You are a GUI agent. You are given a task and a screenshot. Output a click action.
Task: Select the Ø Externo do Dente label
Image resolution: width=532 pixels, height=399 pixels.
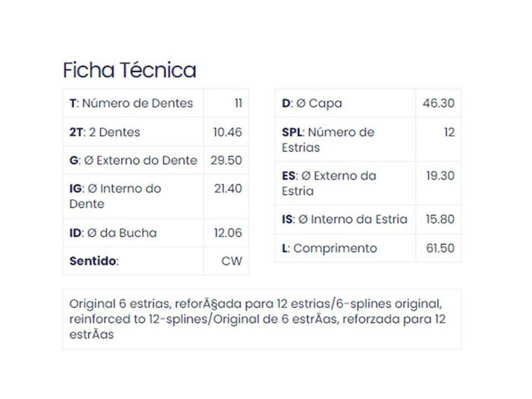[134, 160]
